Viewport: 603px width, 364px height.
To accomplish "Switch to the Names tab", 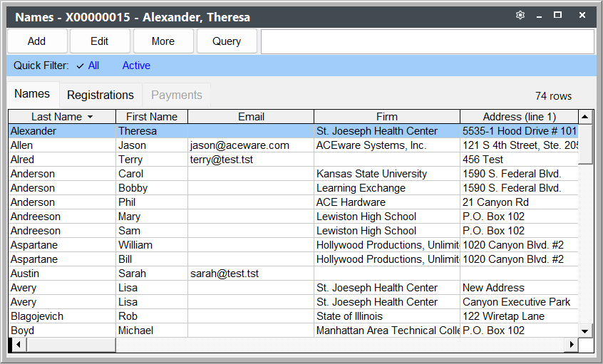I will [32, 94].
